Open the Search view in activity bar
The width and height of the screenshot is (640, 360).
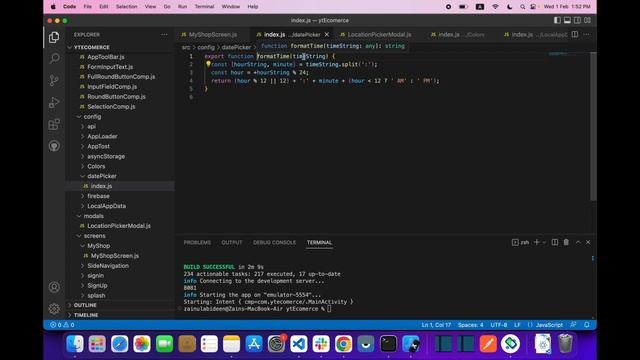click(54, 58)
